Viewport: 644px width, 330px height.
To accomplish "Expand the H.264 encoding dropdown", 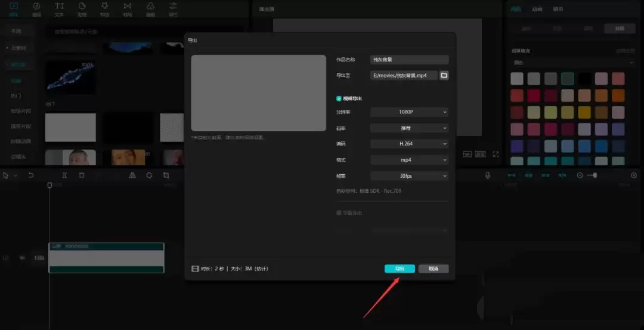I will point(409,144).
